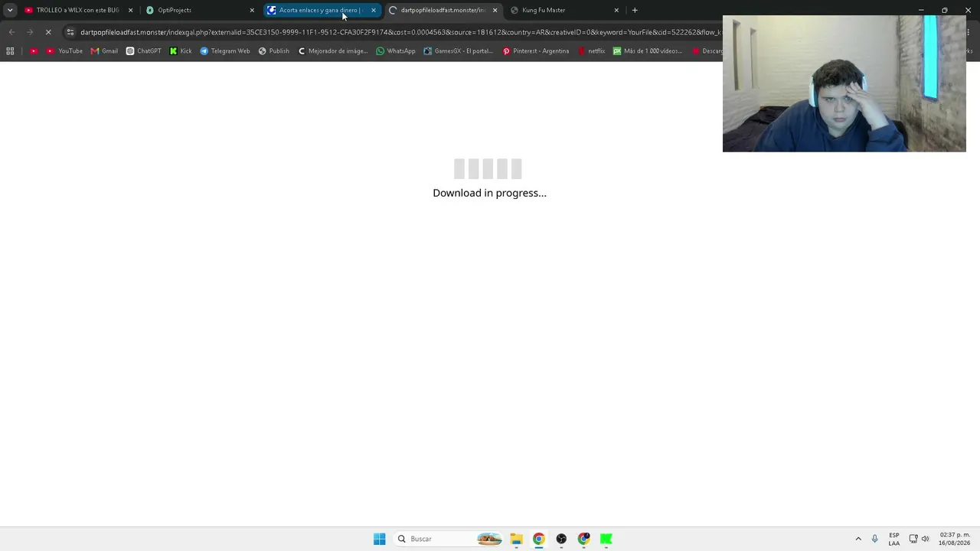Open a new browser tab
This screenshot has height=551, width=980.
pos(635,10)
